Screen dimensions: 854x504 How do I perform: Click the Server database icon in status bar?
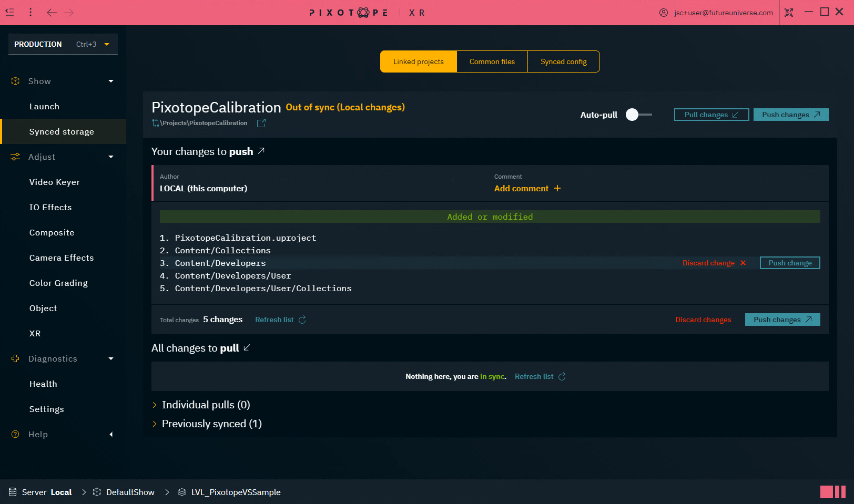(x=13, y=492)
